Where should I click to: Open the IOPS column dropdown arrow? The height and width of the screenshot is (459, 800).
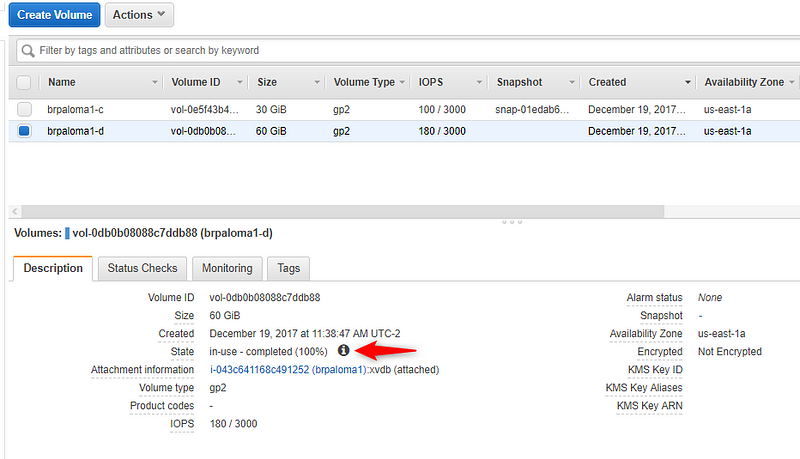click(479, 82)
